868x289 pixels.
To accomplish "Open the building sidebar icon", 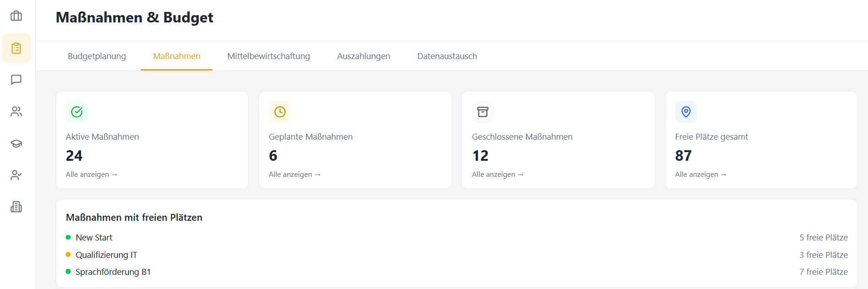I will (17, 207).
